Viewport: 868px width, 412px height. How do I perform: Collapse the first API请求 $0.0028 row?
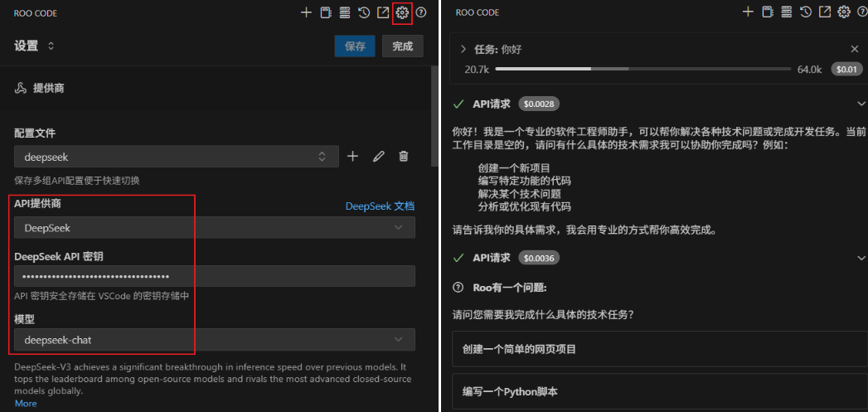861,104
